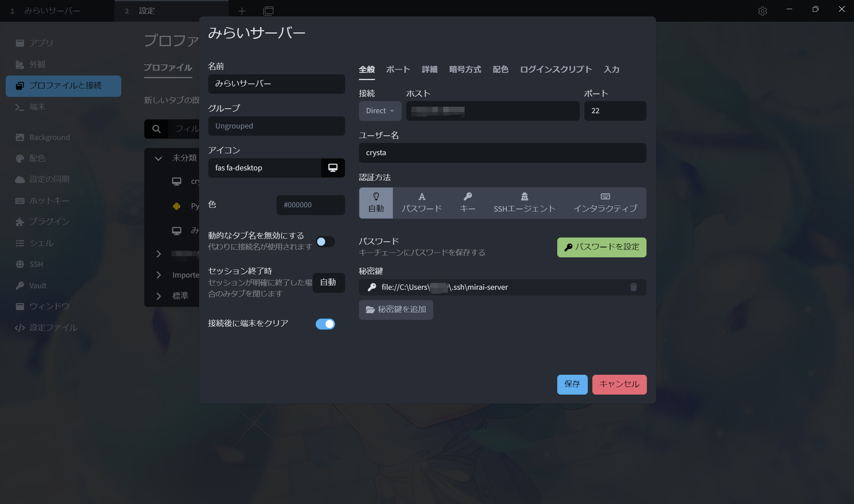Viewport: 854px width, 504px height.
Task: Disable clear terminal after connection switch
Action: pyautogui.click(x=325, y=324)
